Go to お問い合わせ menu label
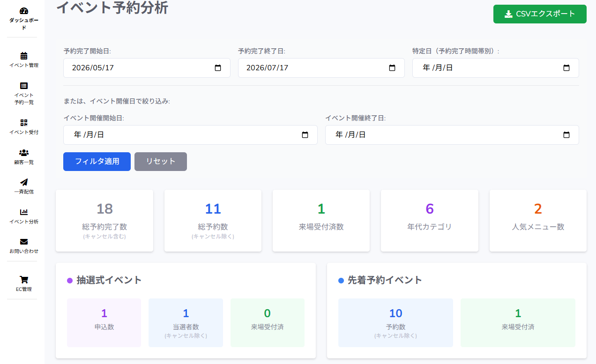Viewport: 596px width, 364px height. (x=24, y=251)
